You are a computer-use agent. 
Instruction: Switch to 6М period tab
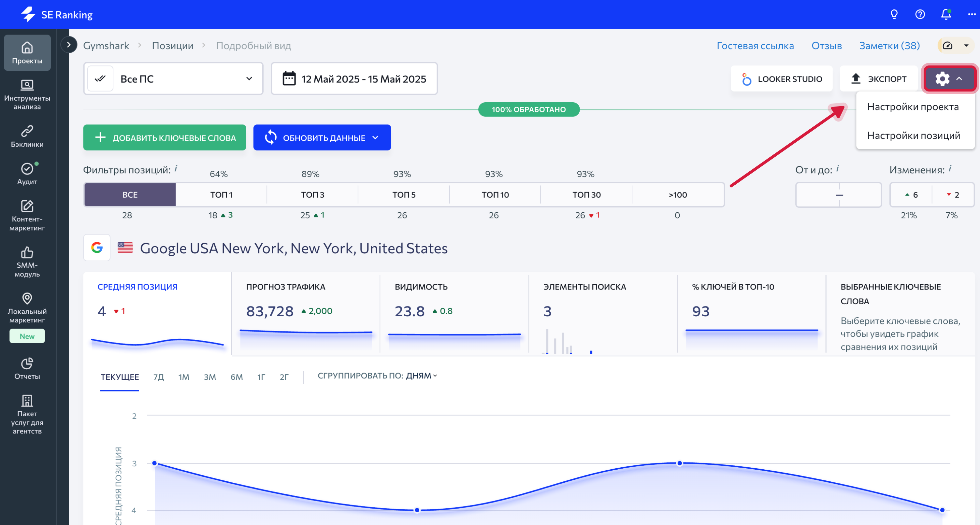click(x=237, y=377)
